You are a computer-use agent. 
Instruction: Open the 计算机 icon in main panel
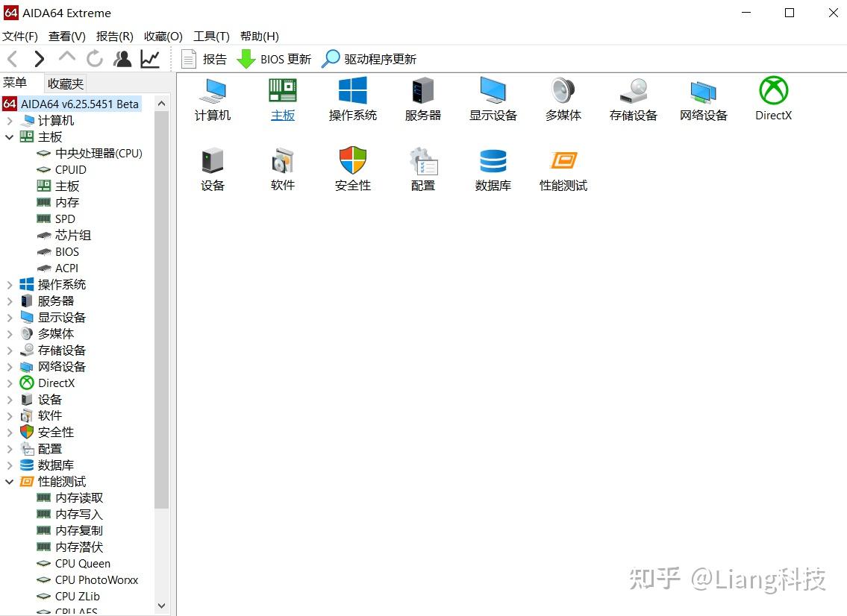coord(212,100)
